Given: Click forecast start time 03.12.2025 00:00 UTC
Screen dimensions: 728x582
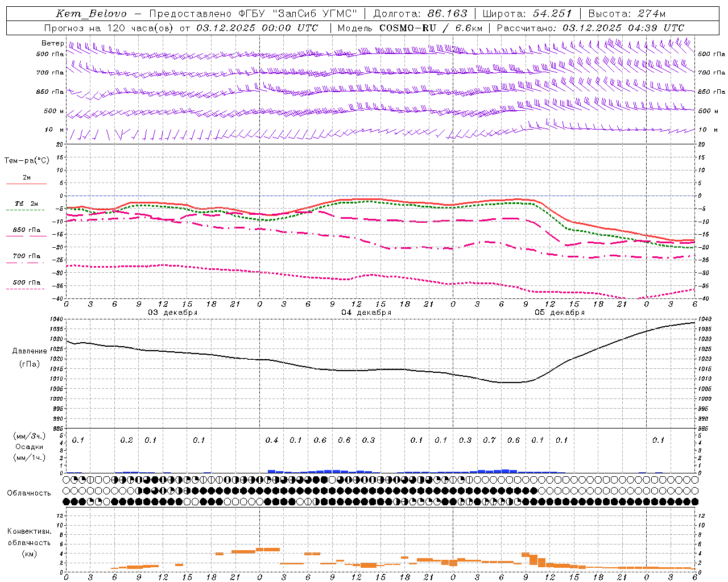Looking at the screenshot, I should 257,28.
